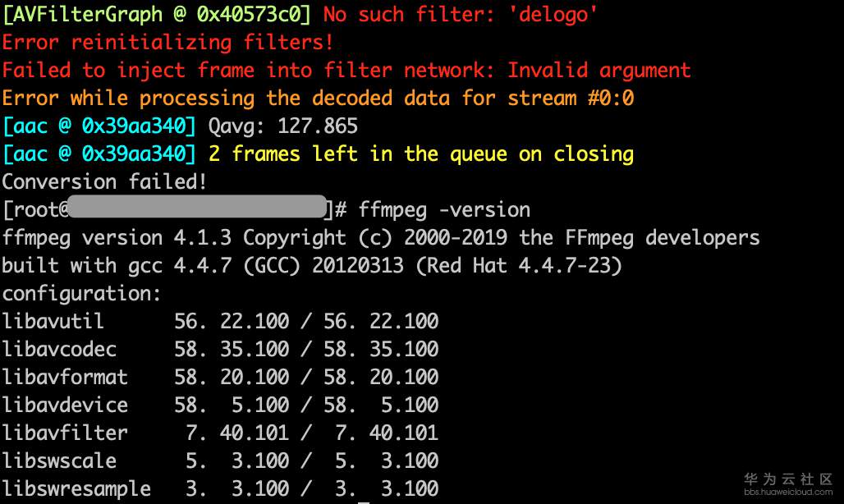Image resolution: width=844 pixels, height=504 pixels.
Task: Click the 'Qavg: 127.865' text
Action: (x=282, y=126)
